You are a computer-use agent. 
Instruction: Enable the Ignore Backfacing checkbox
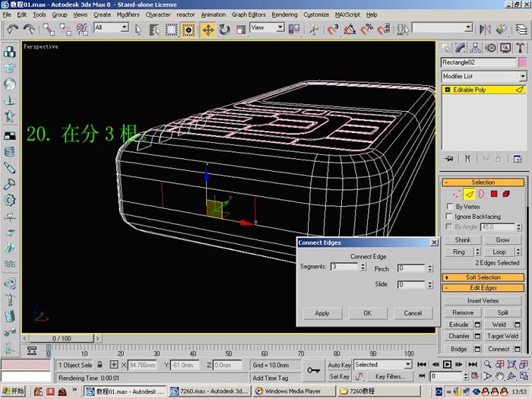(449, 216)
